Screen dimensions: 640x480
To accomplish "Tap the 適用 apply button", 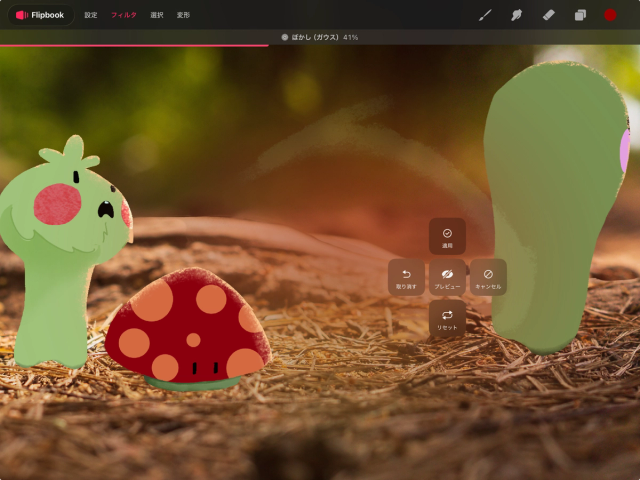I will pos(447,236).
